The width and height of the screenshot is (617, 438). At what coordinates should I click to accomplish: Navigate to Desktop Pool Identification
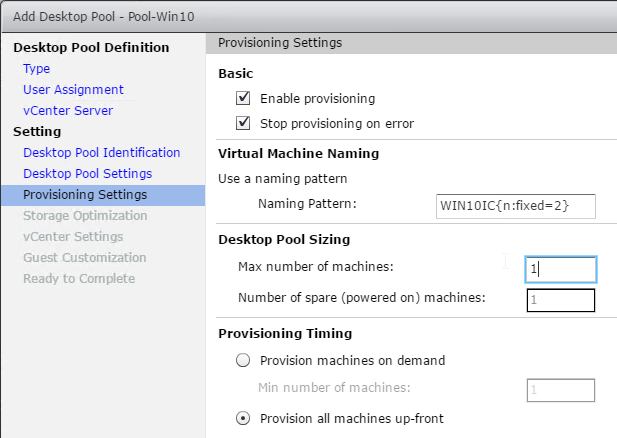point(102,152)
